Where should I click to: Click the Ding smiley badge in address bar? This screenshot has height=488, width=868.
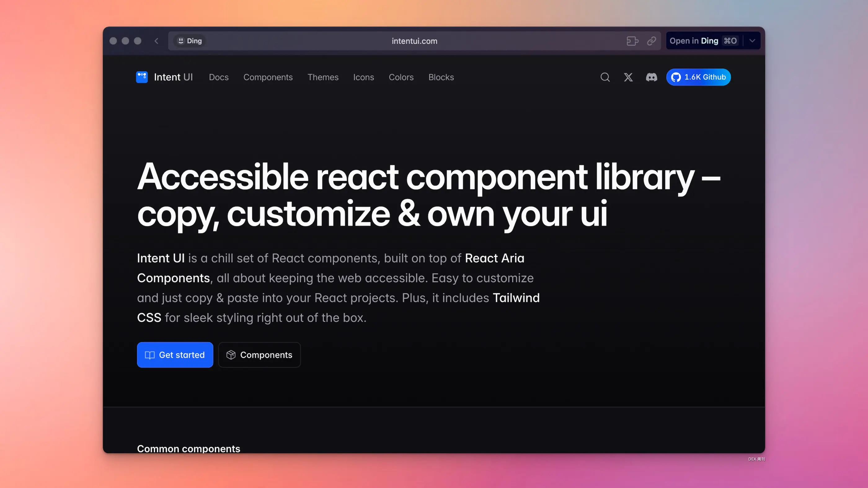(190, 41)
